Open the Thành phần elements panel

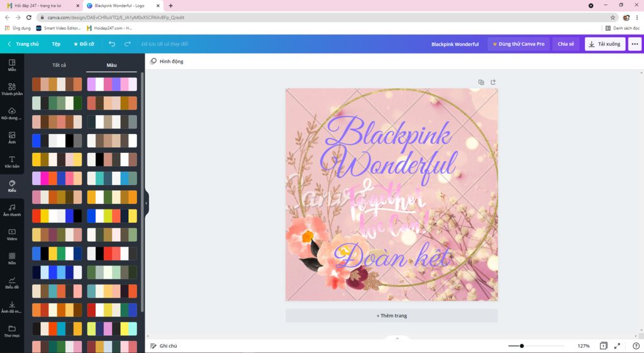(x=12, y=89)
